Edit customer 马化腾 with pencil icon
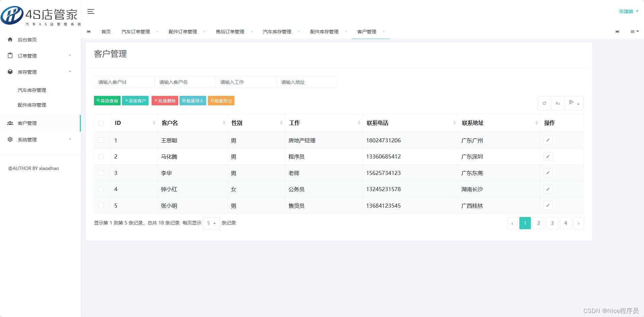 (548, 156)
